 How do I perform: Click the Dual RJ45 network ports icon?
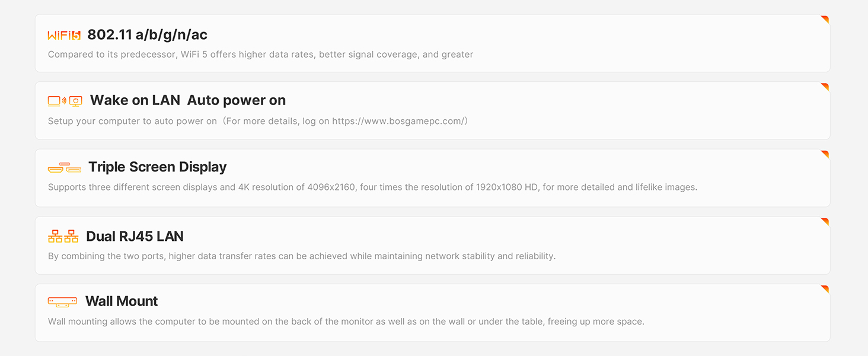63,236
